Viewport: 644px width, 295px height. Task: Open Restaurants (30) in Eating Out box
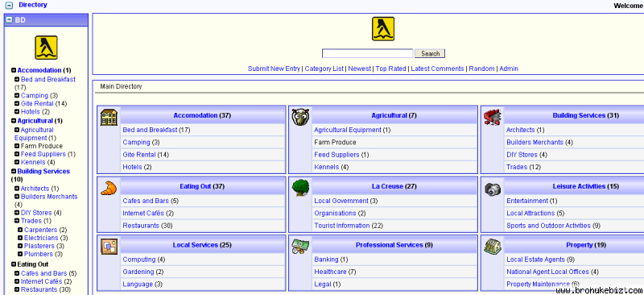(x=147, y=226)
